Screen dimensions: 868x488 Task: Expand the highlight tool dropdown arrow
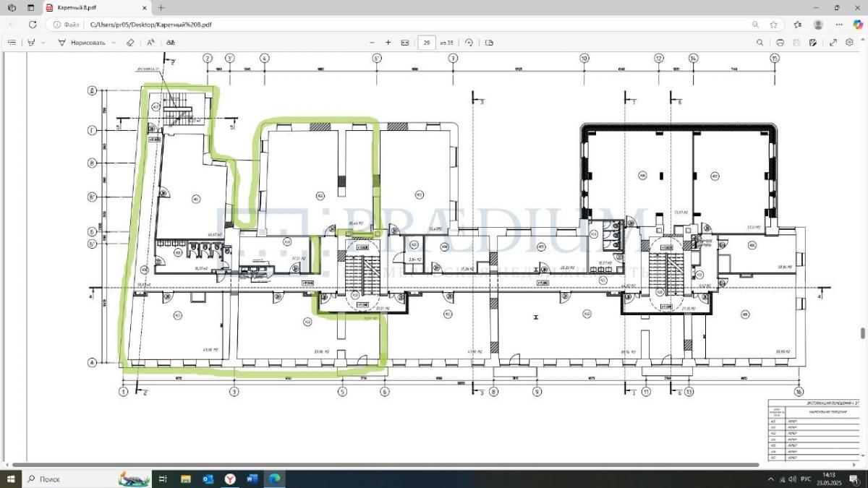point(43,43)
